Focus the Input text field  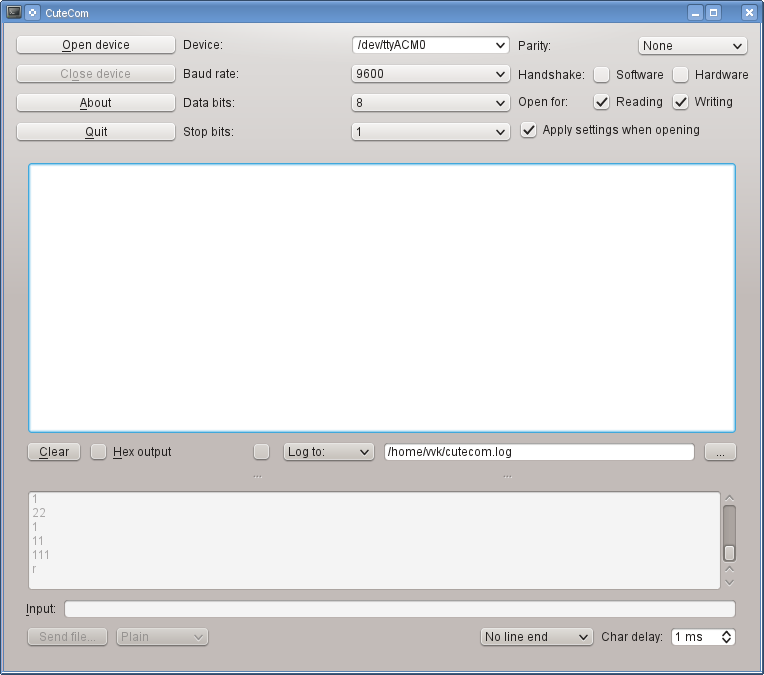pyautogui.click(x=400, y=609)
